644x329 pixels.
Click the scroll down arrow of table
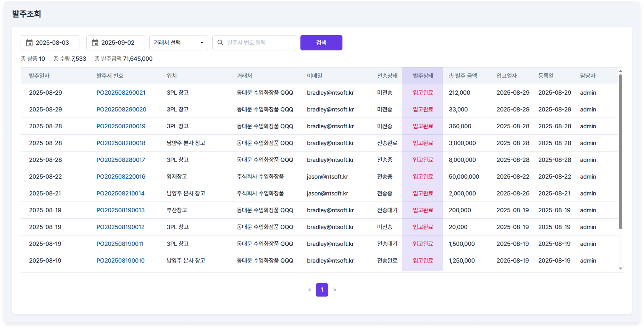point(620,268)
